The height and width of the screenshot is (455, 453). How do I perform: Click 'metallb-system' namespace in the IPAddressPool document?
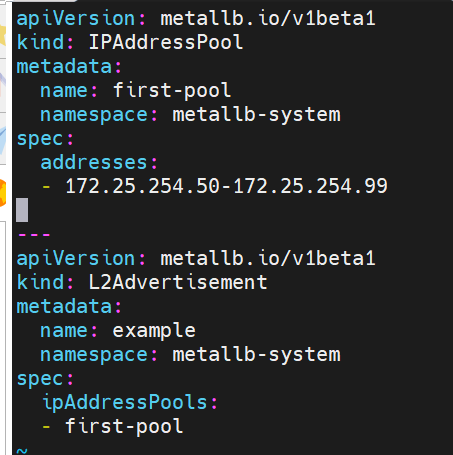pyautogui.click(x=256, y=115)
